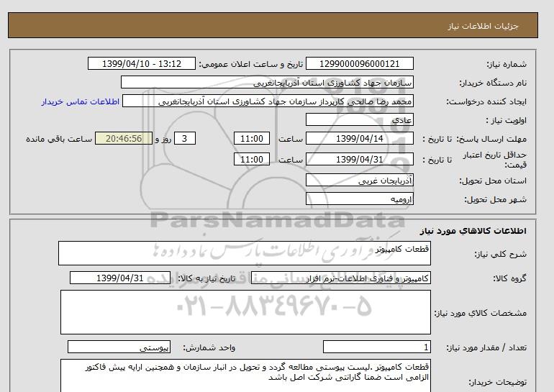554x392 pixels.
Task: Click the text ساعت باقی مانده
Action: (59, 139)
